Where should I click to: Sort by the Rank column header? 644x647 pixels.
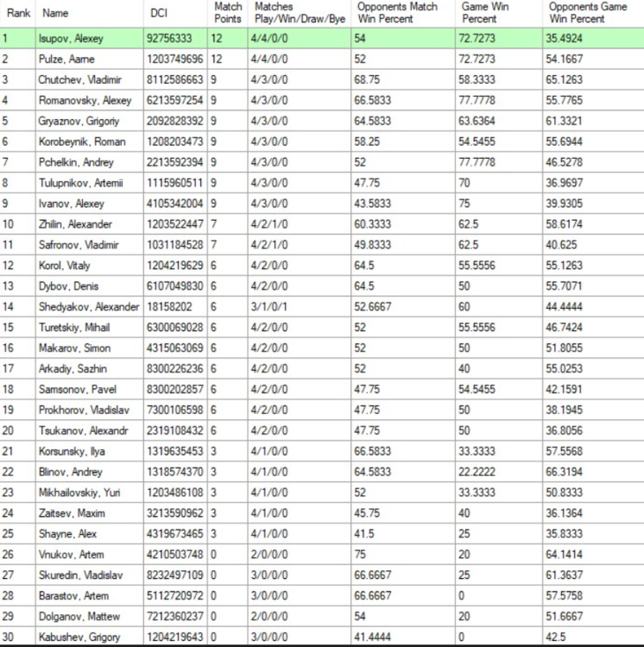tap(18, 14)
